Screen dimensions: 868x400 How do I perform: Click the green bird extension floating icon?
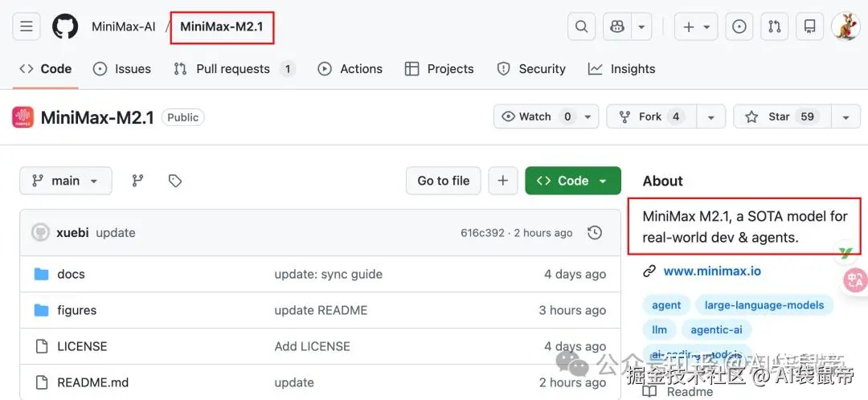(845, 253)
